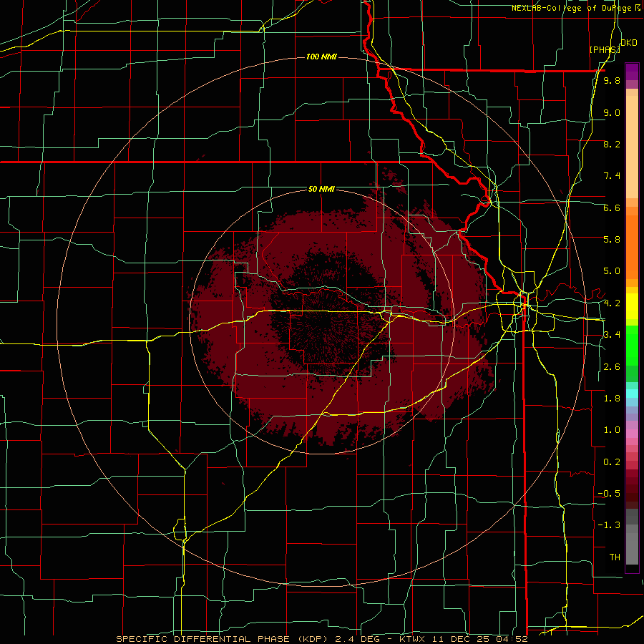
Task: Click the 100 NMI range ring label
Action: [321, 57]
